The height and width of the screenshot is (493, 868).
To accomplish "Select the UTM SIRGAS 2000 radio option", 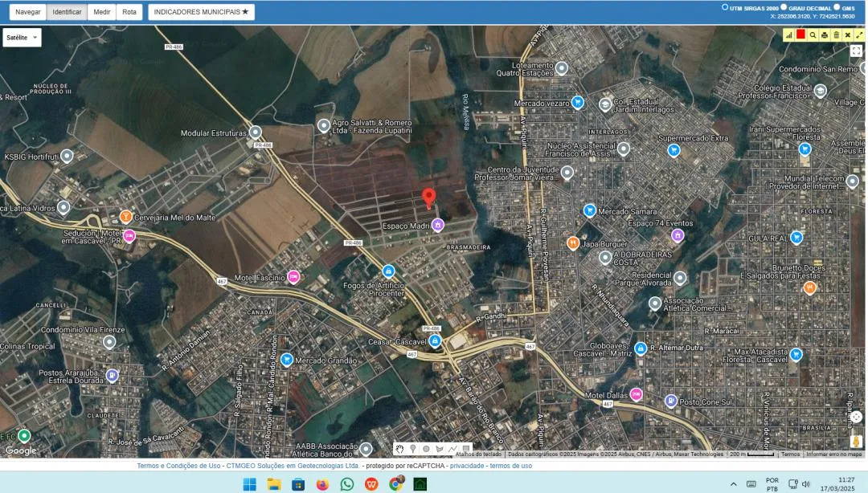I will tap(725, 7).
